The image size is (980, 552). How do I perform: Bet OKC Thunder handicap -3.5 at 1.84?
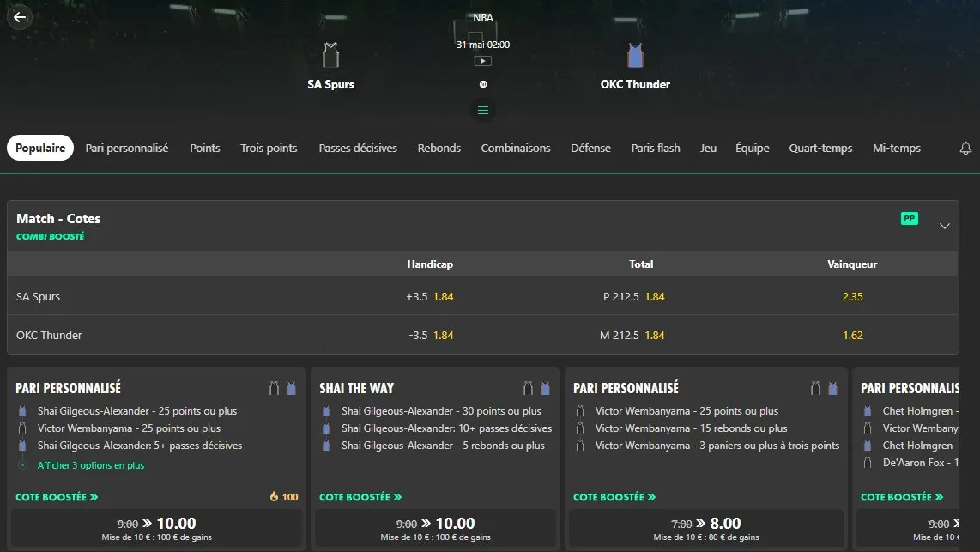tap(431, 336)
